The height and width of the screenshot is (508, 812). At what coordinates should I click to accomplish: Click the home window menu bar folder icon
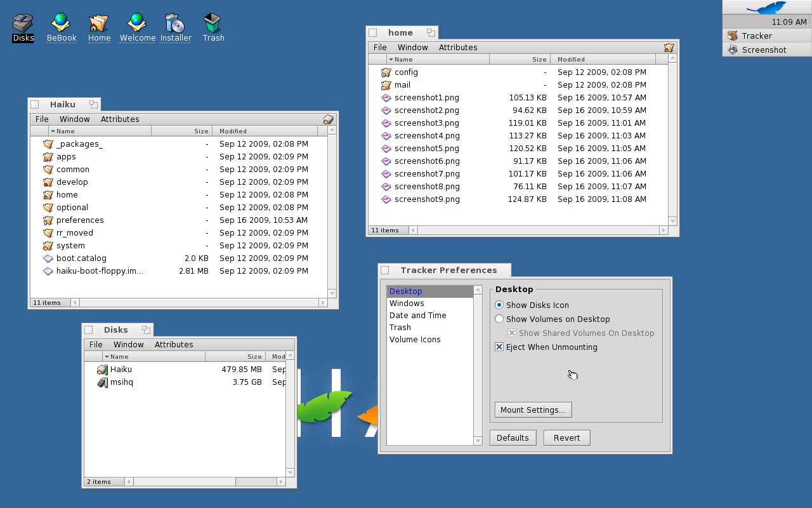coord(669,48)
